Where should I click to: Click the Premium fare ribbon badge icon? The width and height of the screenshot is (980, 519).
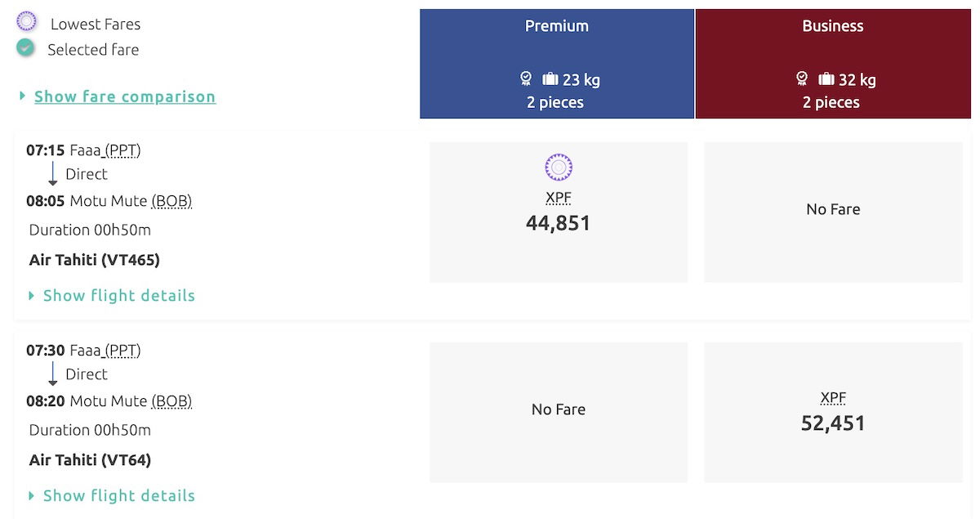[526, 78]
